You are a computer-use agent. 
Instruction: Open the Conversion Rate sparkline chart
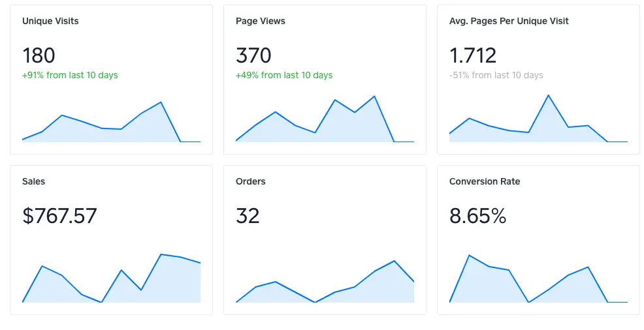click(538, 278)
